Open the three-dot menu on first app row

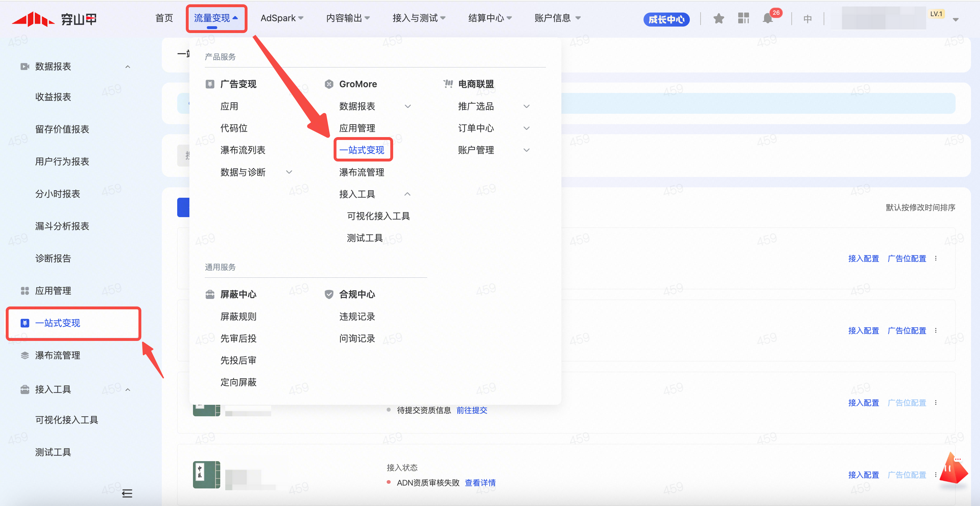click(x=936, y=258)
